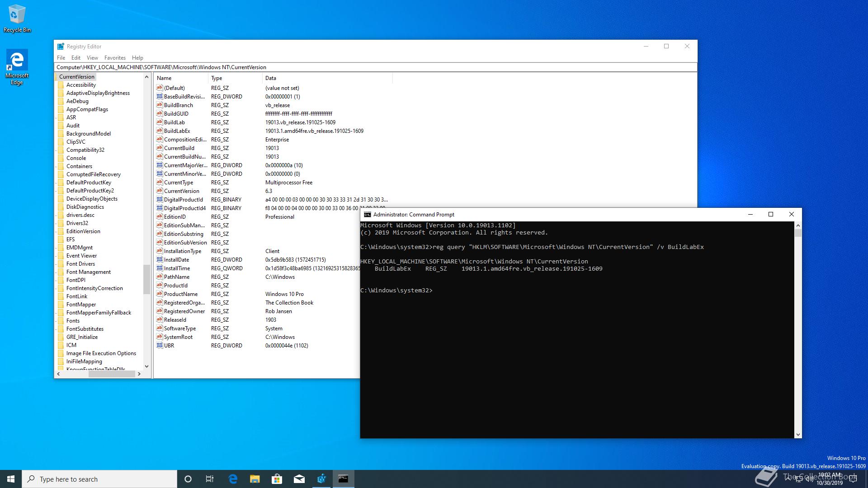The width and height of the screenshot is (868, 488).
Task: Open Action Center from the system tray
Action: click(x=853, y=479)
